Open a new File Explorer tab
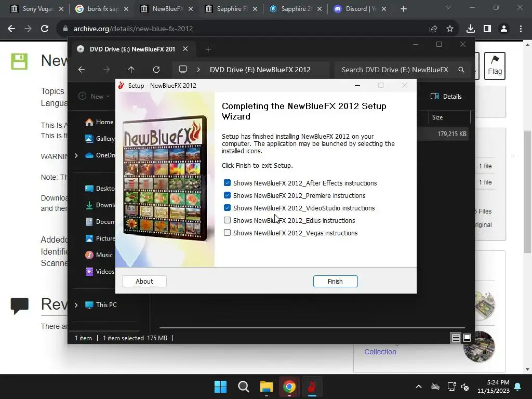 (x=208, y=49)
